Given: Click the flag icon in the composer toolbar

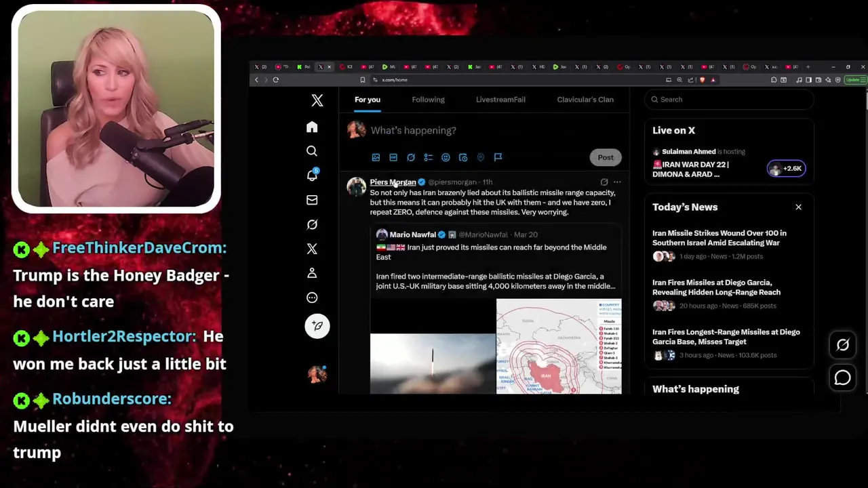Looking at the screenshot, I should [x=498, y=157].
